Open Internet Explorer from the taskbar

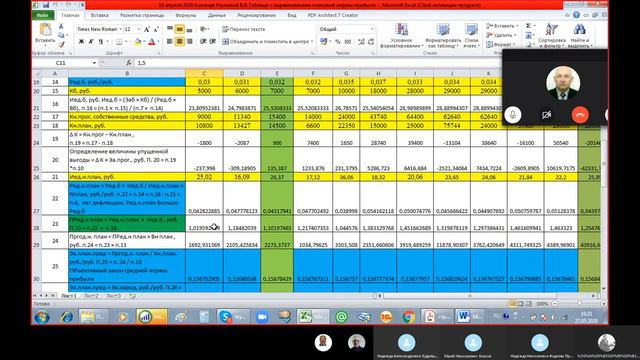[67, 317]
